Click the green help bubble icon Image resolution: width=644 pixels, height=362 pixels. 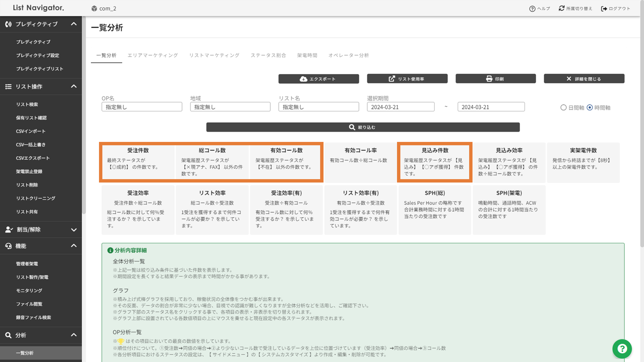[x=622, y=349]
